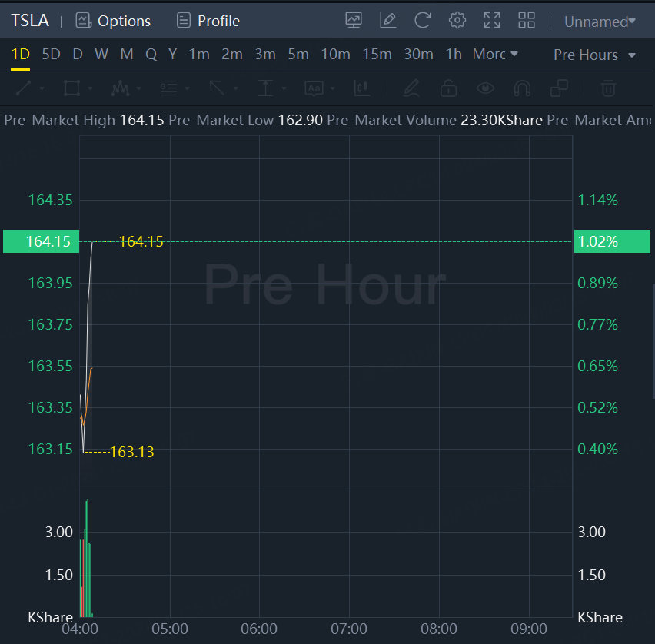Click the duplicate drawing copy icon
This screenshot has height=644, width=655.
(x=559, y=88)
